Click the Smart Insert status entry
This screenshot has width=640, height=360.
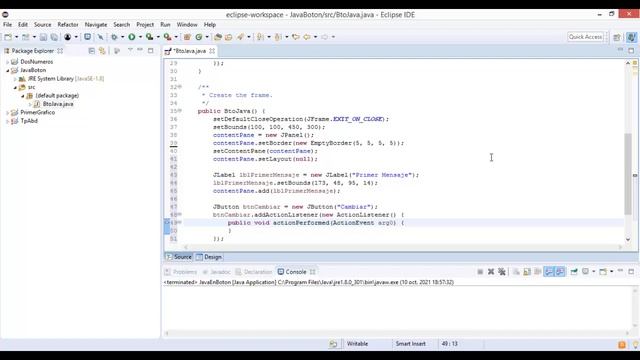[411, 344]
